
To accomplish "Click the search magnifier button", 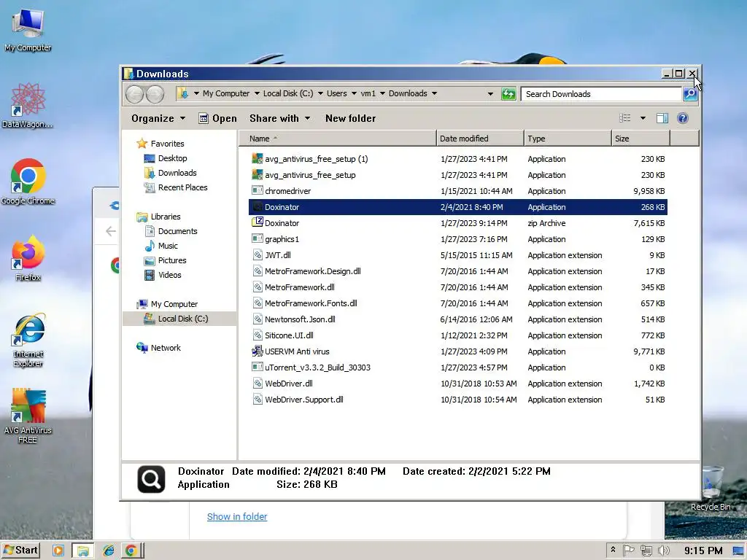I will click(690, 94).
